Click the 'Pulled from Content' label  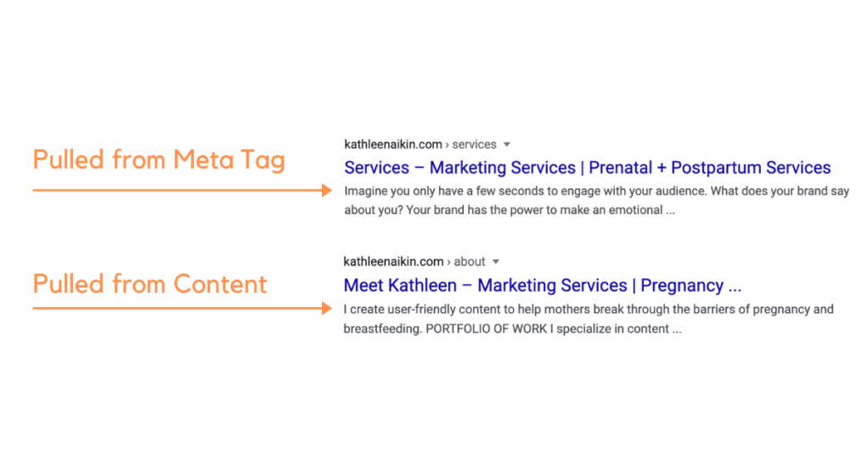pyautogui.click(x=149, y=283)
